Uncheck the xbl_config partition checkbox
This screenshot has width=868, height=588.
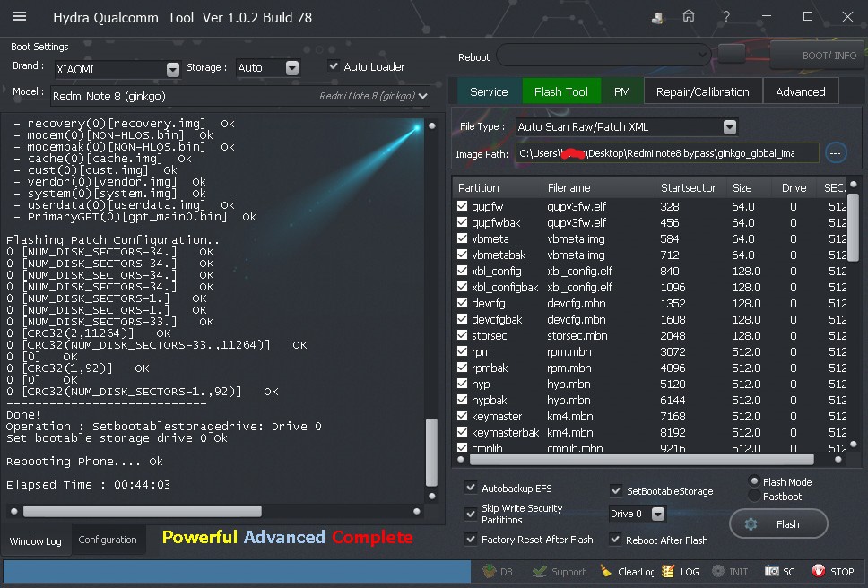pyautogui.click(x=462, y=271)
